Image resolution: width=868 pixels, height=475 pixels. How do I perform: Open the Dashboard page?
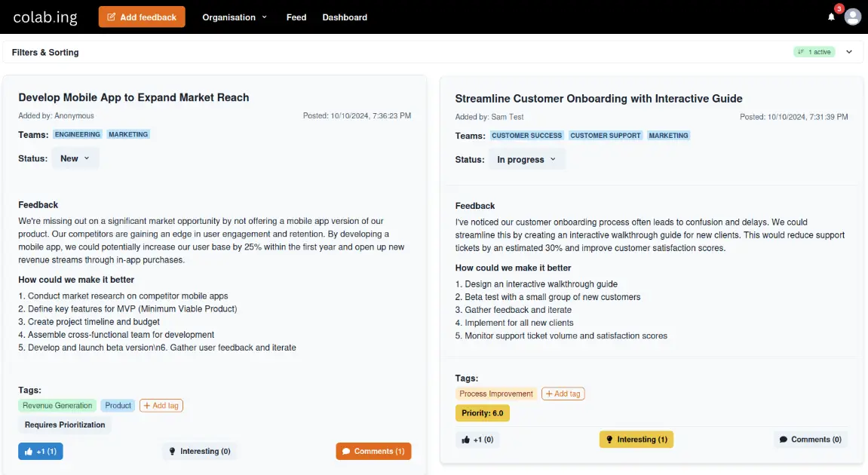[x=345, y=17]
